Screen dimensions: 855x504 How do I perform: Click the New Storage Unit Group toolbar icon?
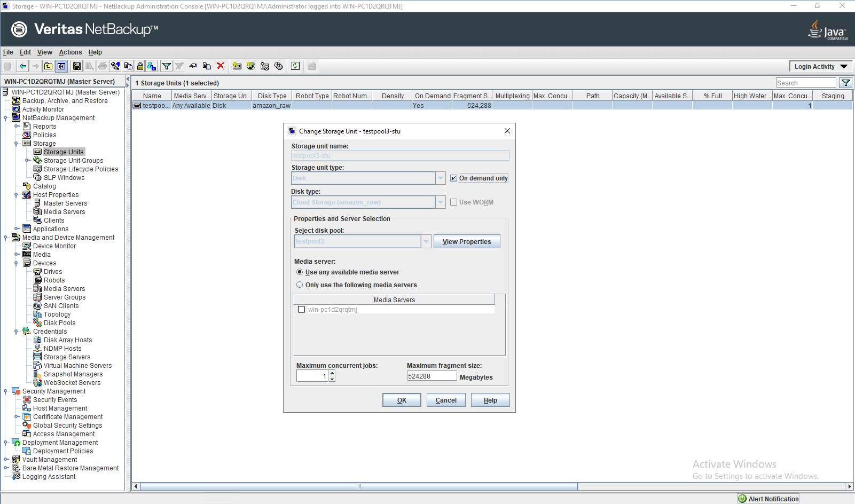point(250,66)
